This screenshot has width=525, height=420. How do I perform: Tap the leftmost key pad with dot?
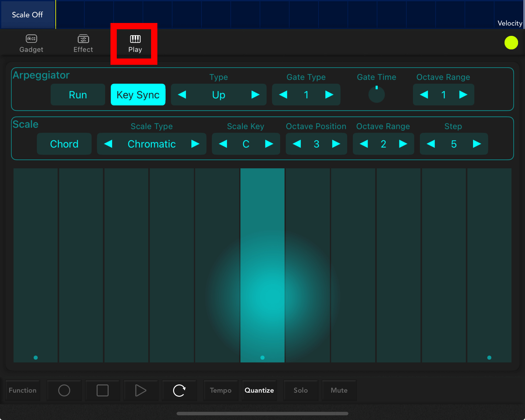[x=36, y=265]
